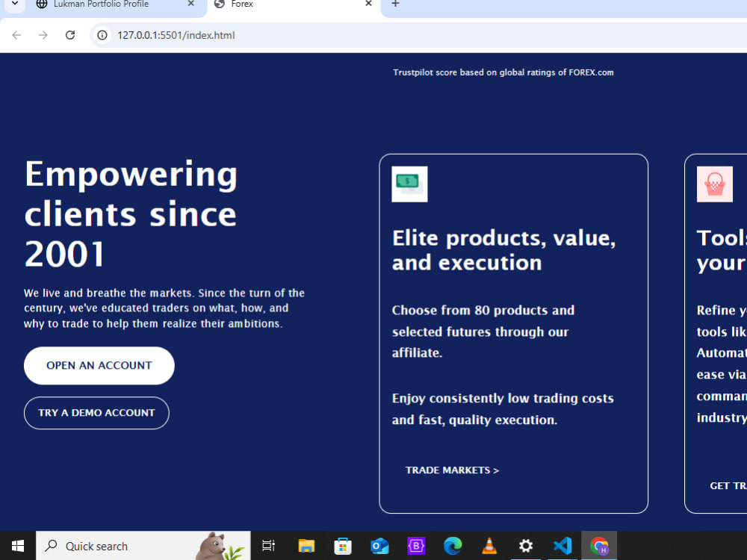Click TRY A DEMO ACCOUNT button

click(96, 413)
